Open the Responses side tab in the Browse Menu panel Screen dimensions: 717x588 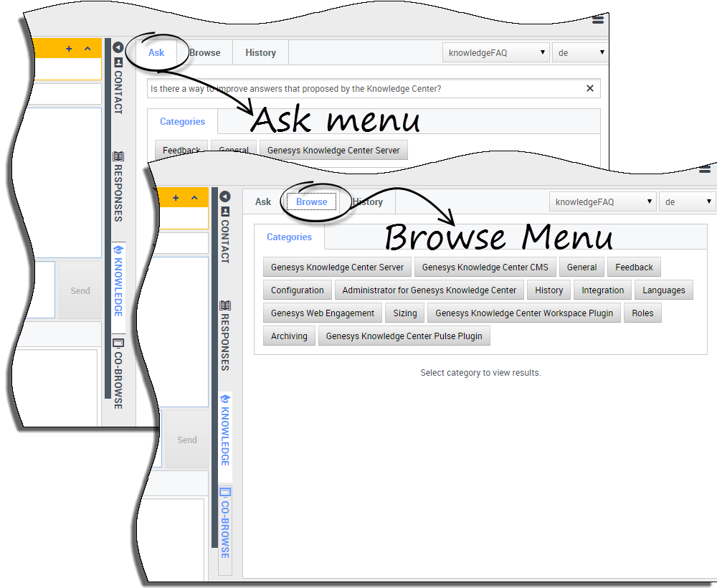pyautogui.click(x=225, y=336)
